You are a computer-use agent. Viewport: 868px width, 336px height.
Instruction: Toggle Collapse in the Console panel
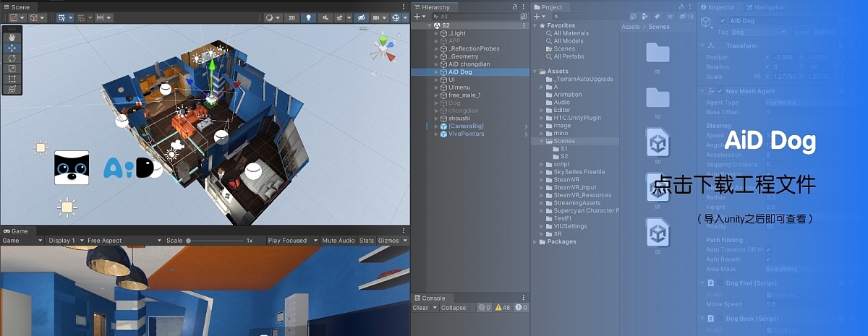(454, 308)
